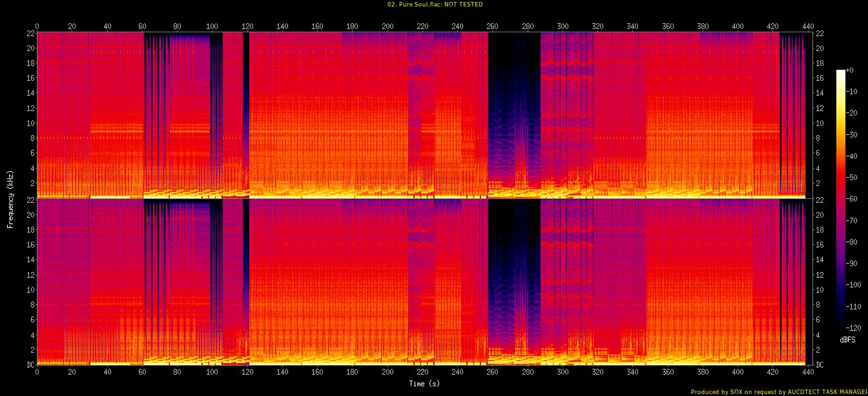This screenshot has height=396, width=868.
Task: Click the -60 mark on the dBFS scale
Action: pyautogui.click(x=853, y=200)
